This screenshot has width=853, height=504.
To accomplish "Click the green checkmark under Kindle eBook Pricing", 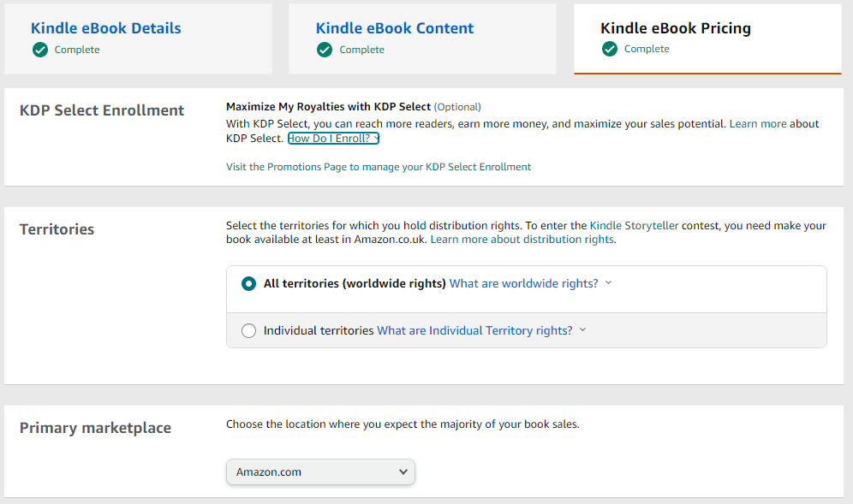I will 609,49.
